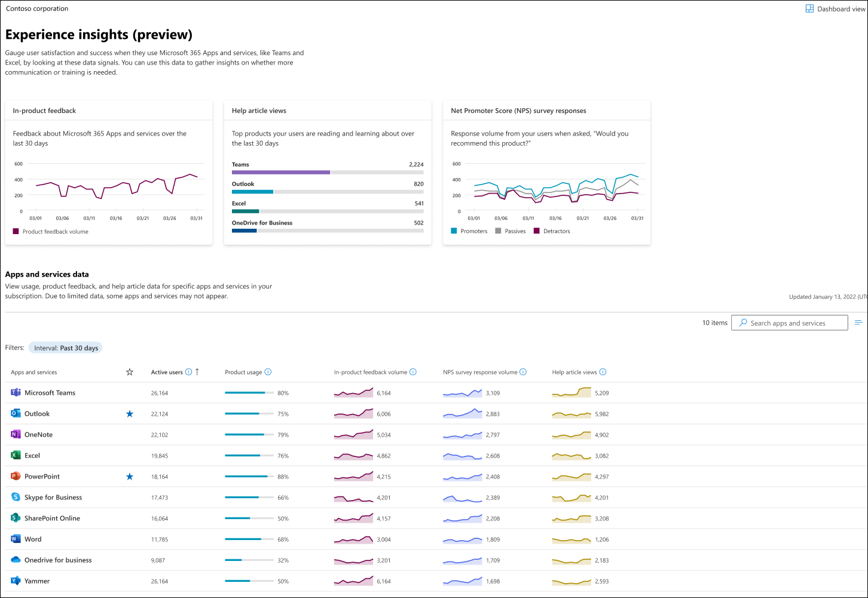Click the Yammer app icon
This screenshot has height=598, width=868.
[x=16, y=581]
